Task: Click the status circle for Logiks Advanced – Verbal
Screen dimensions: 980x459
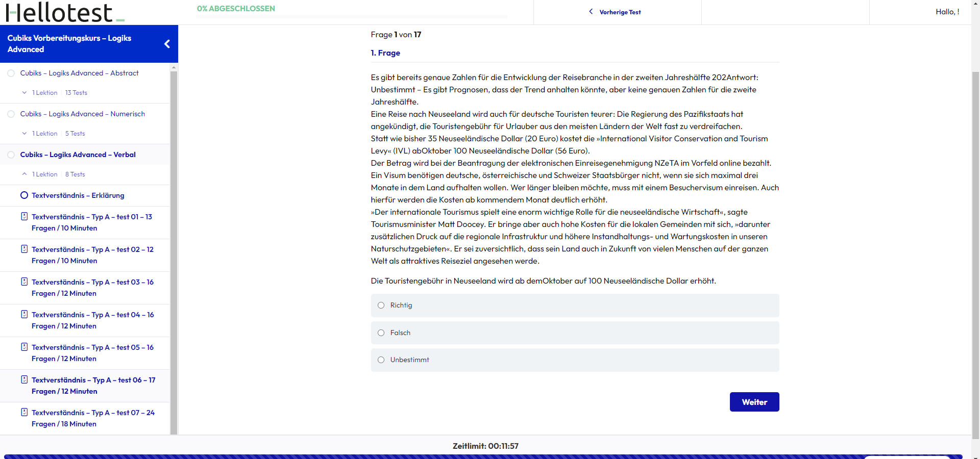Action: click(11, 155)
